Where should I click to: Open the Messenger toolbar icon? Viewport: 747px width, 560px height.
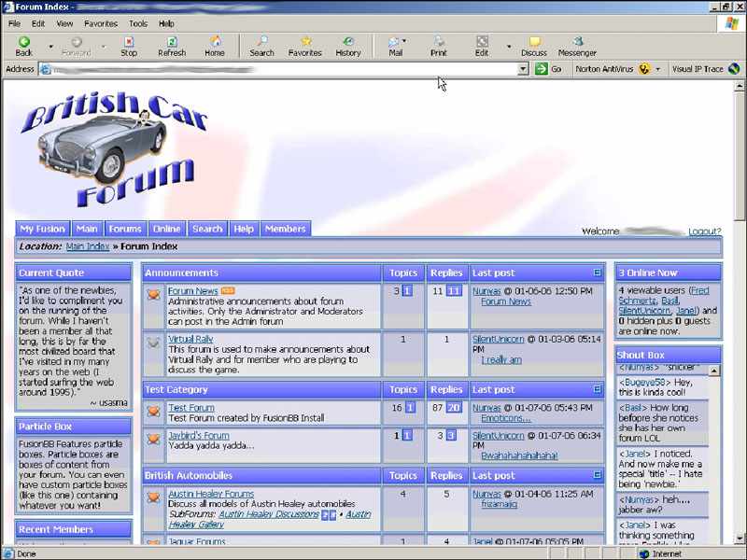[577, 46]
